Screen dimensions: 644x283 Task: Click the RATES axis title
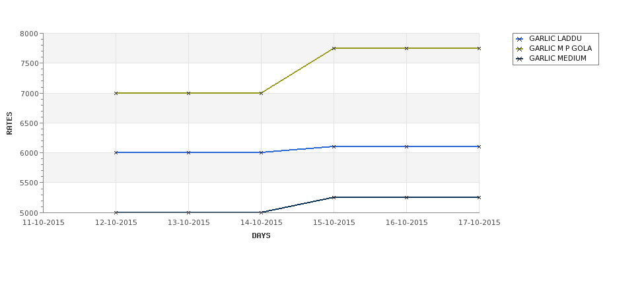coord(9,123)
